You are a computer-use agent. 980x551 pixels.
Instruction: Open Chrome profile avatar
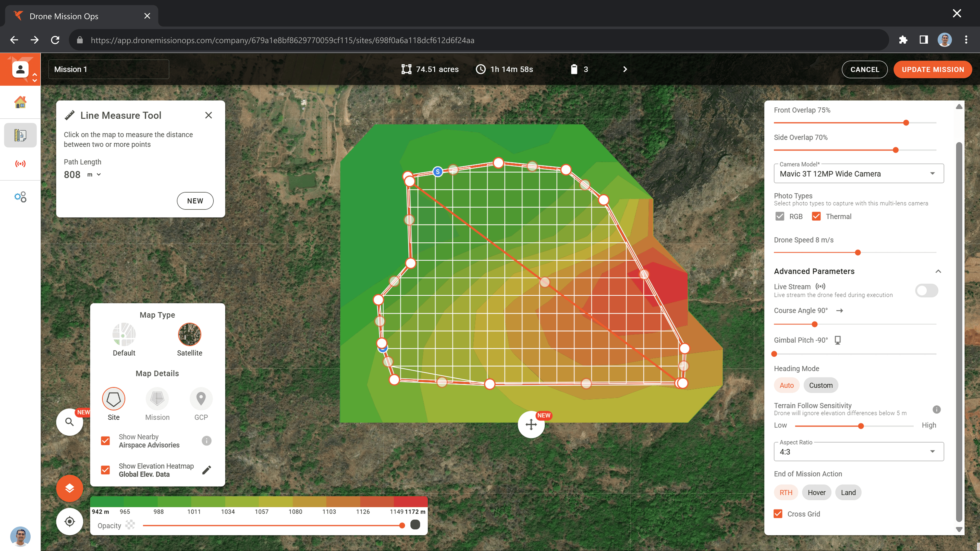(945, 40)
